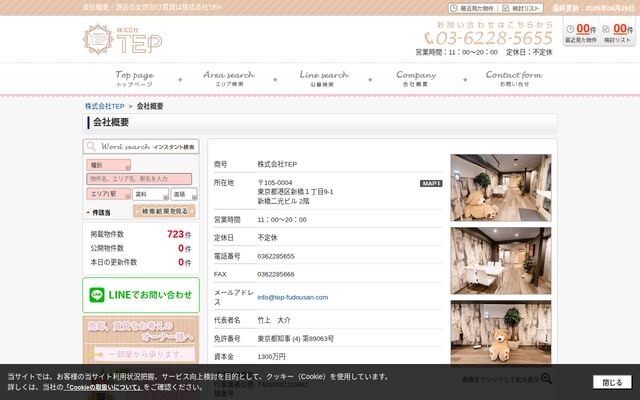Click the checklist icon for consideration list count
Screen dimensions: 640x400
(x=606, y=29)
